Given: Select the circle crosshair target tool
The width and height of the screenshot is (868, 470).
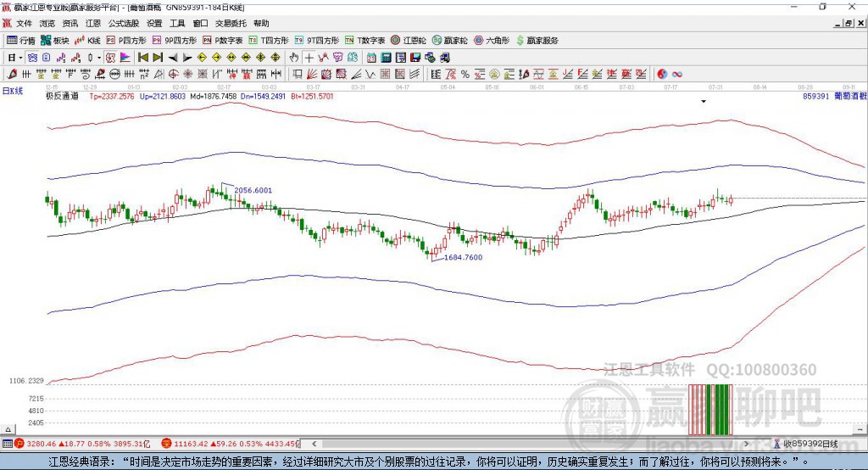Looking at the screenshot, I should [x=173, y=74].
